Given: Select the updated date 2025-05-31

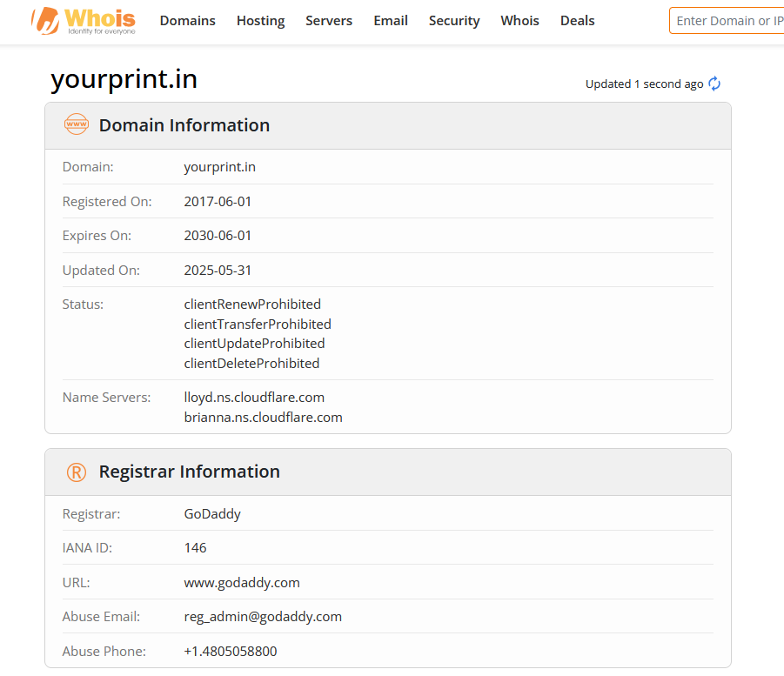Looking at the screenshot, I should (x=218, y=270).
